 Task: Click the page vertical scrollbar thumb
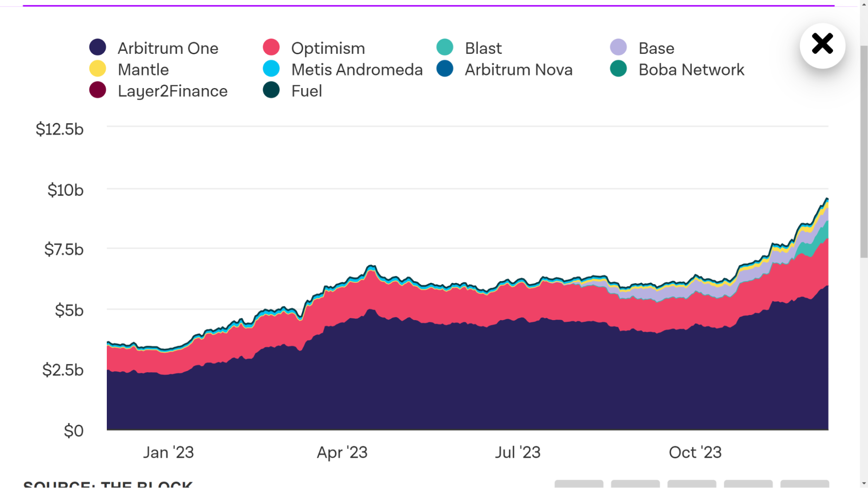point(864,152)
